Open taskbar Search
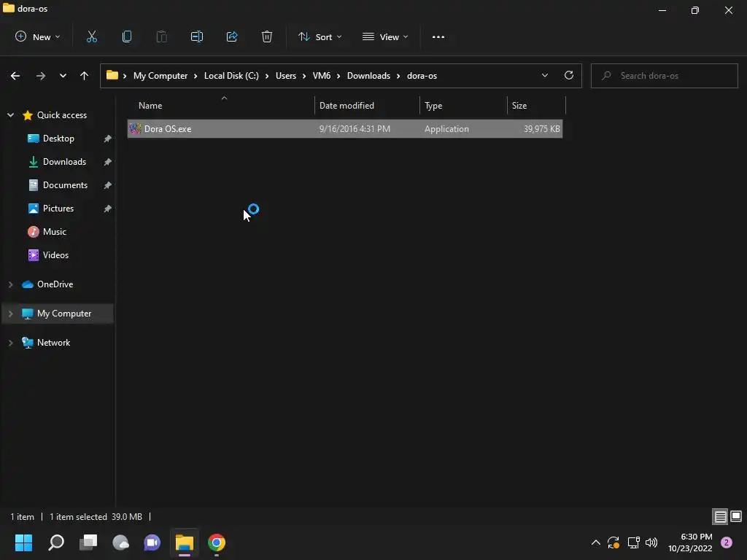This screenshot has width=747, height=560. [x=56, y=542]
